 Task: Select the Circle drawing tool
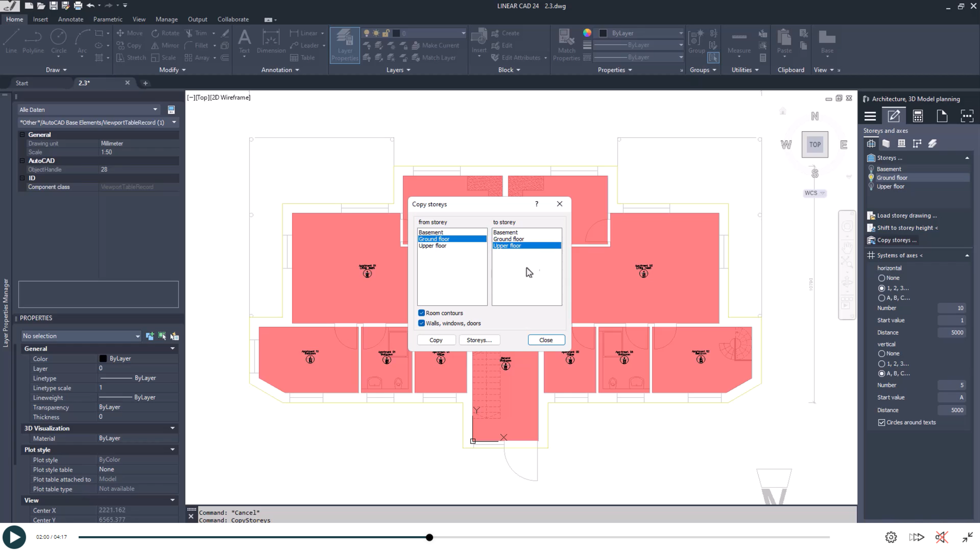pos(58,42)
